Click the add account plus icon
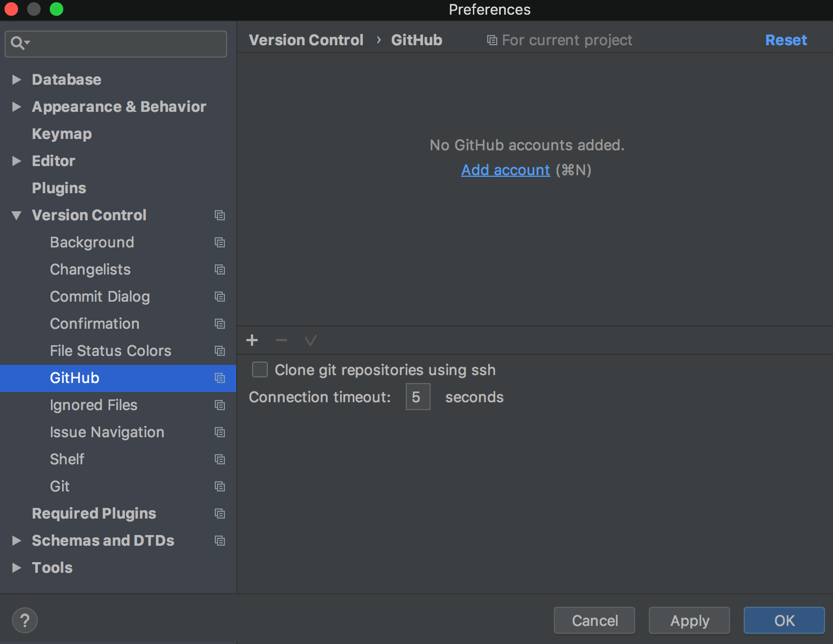833x644 pixels. 252,340
